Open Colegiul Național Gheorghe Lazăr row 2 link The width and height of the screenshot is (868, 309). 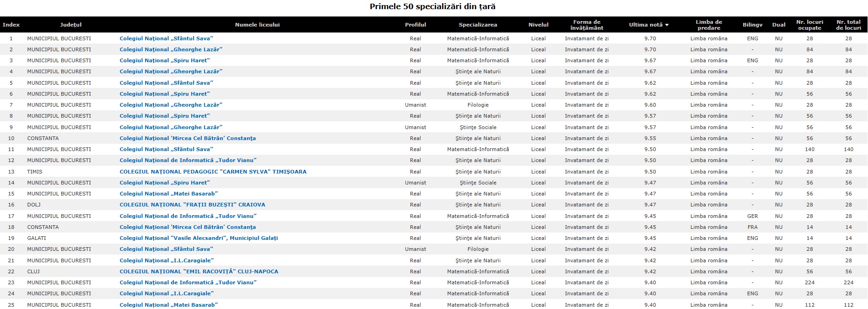point(171,49)
